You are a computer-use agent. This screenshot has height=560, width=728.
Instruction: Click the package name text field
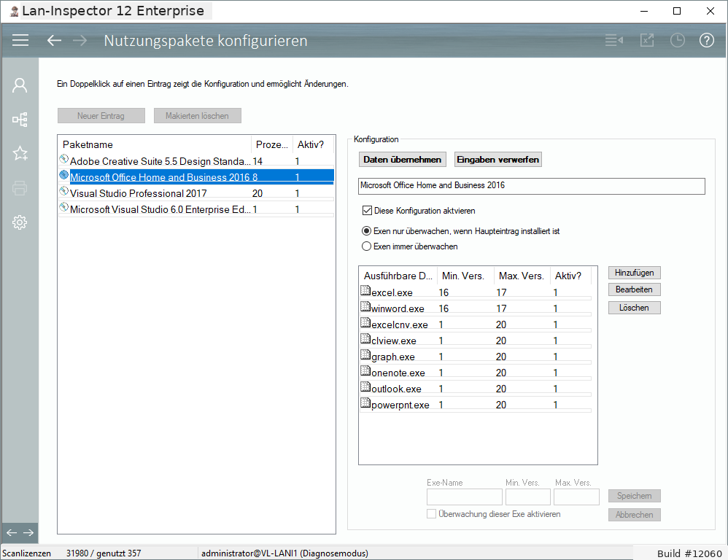tap(532, 186)
